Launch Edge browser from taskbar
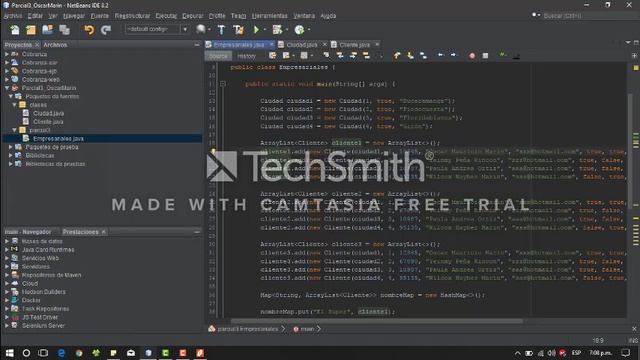640x360 pixels. [x=61, y=353]
